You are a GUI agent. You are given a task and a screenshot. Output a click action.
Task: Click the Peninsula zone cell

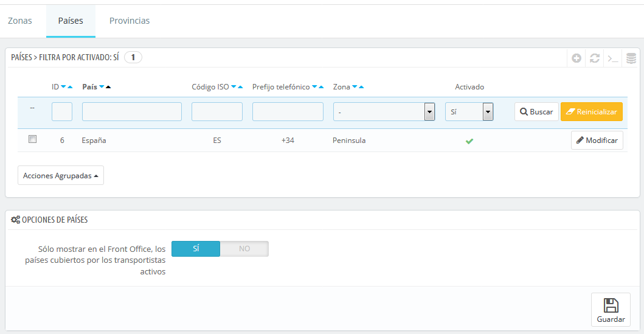point(349,141)
